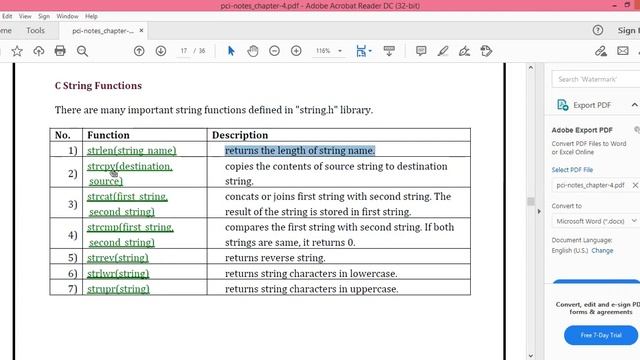Print the document with printer icon
The image size is (640, 360).
point(60,51)
